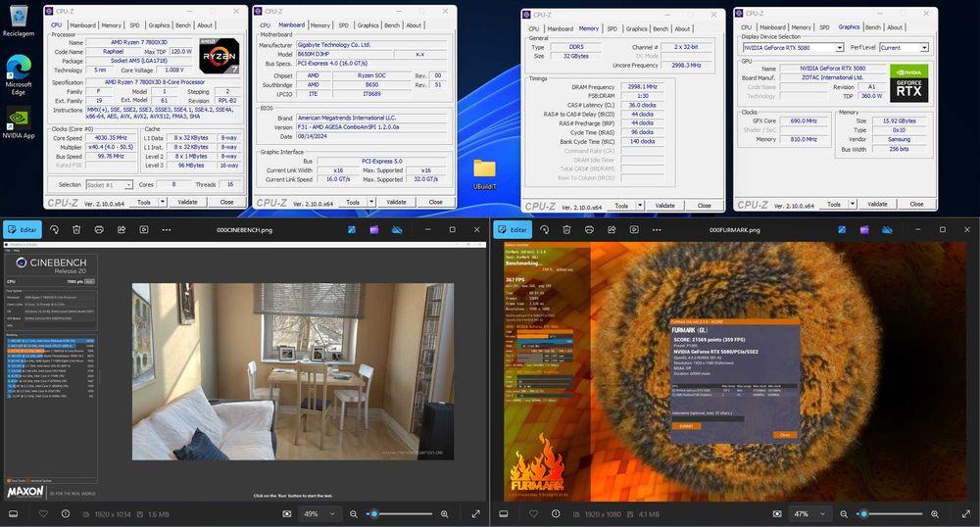Viewport: 980px width, 527px height.
Task: Expand the Tools arrow in CPU-Z Memory window
Action: click(x=640, y=206)
